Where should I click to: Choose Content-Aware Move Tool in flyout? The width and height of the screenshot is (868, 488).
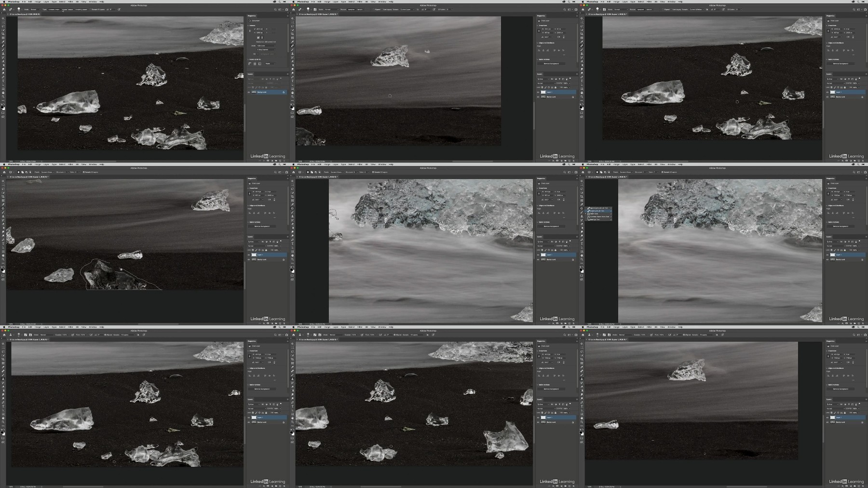coord(598,217)
